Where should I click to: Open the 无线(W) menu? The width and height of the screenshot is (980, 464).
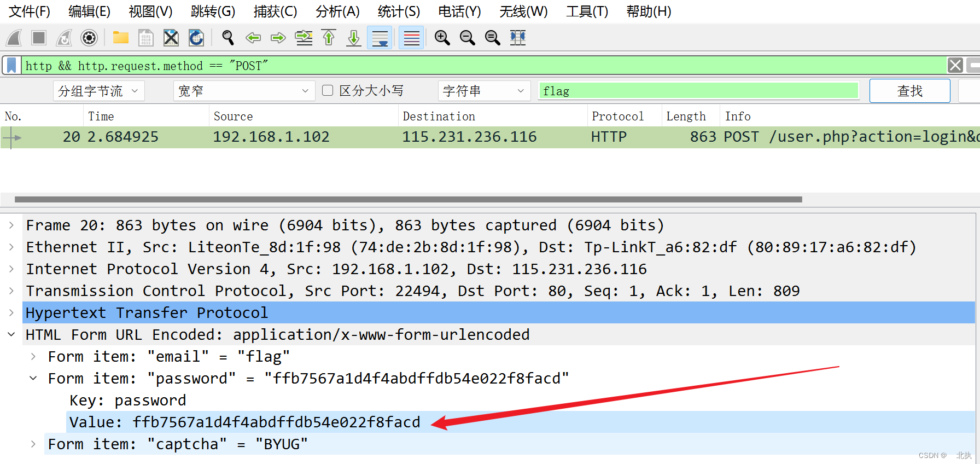(x=524, y=11)
